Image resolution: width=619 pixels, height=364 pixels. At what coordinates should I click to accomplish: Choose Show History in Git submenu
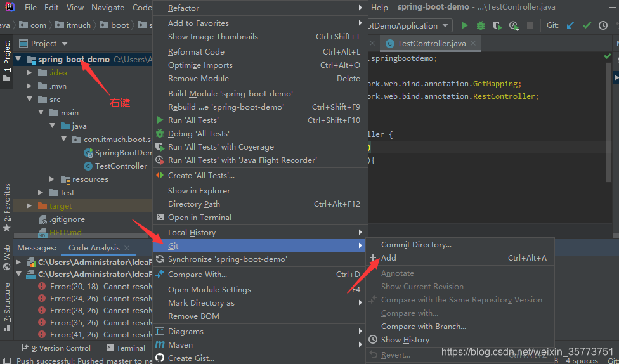click(x=460, y=340)
